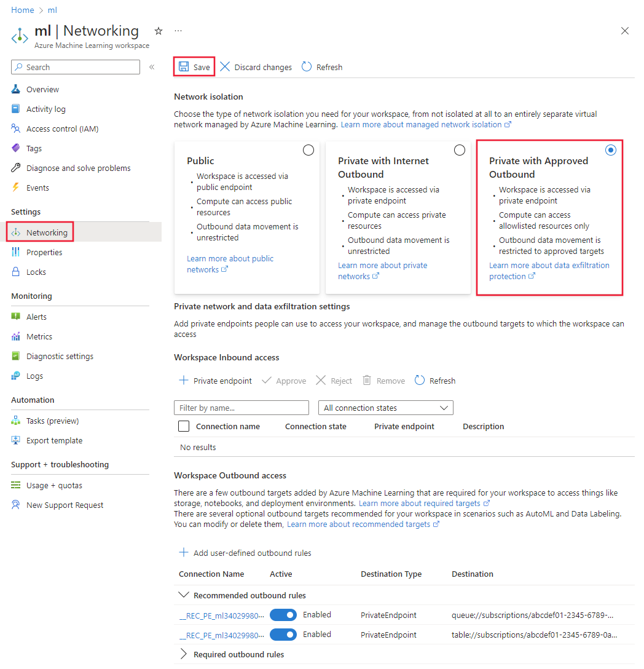
Task: Click the New Support Request icon
Action: pos(16,505)
